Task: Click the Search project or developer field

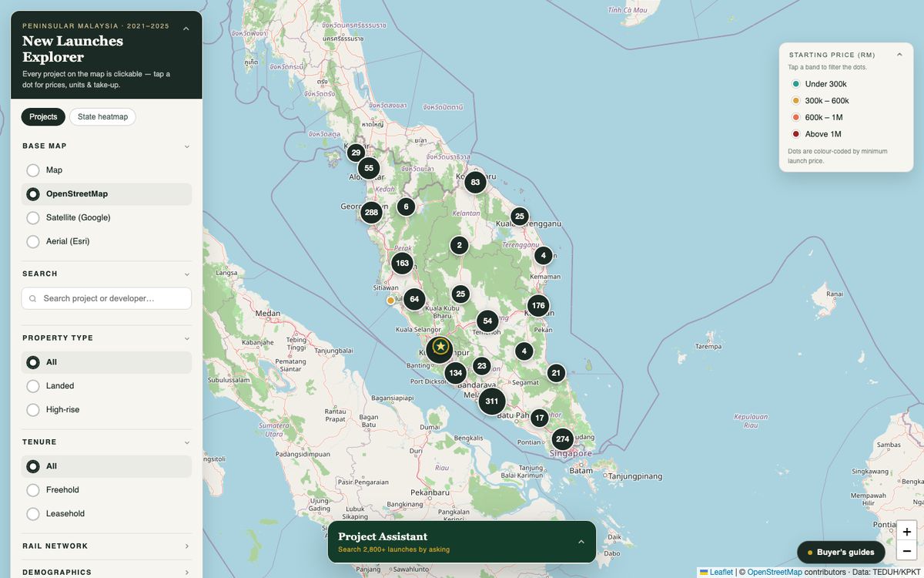Action: (x=106, y=298)
